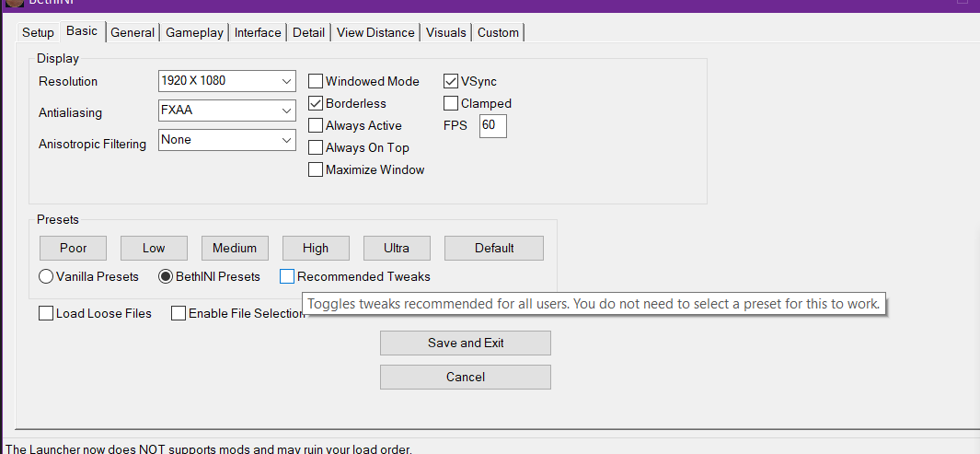Expand the Antialiasing dropdown showing FXAA
This screenshot has width=980, height=454.
227,111
